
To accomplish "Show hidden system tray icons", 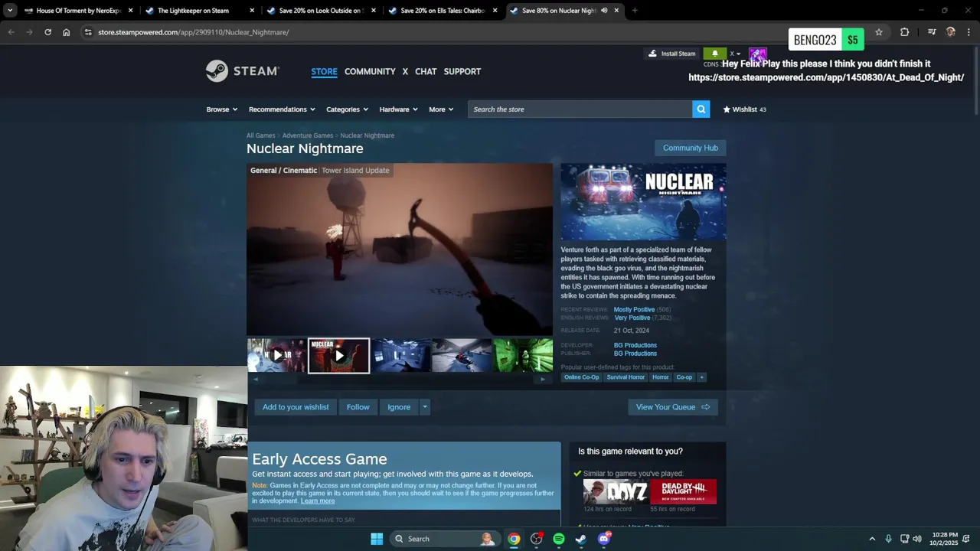I will (872, 539).
